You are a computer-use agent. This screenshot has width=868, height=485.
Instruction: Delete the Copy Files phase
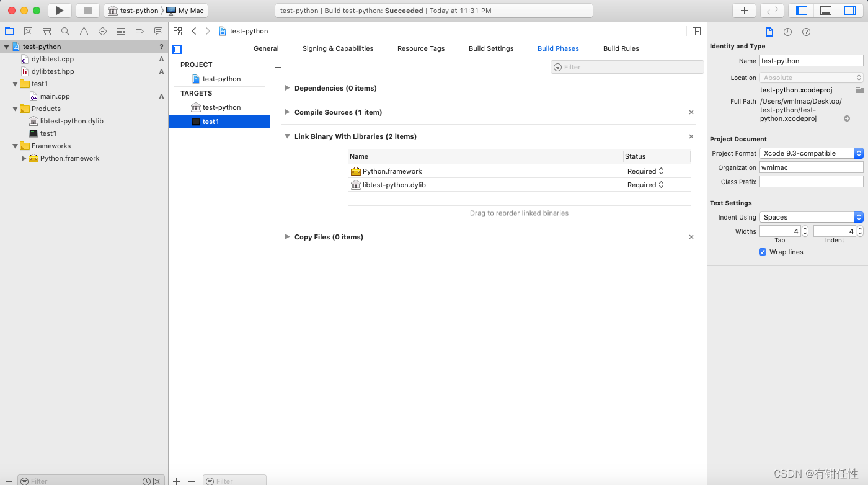pos(691,237)
